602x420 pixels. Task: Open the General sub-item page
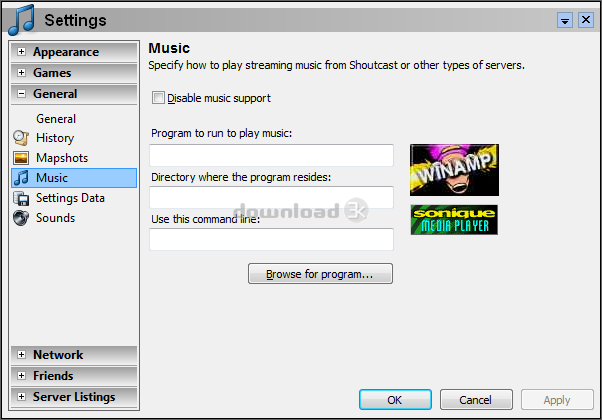56,119
